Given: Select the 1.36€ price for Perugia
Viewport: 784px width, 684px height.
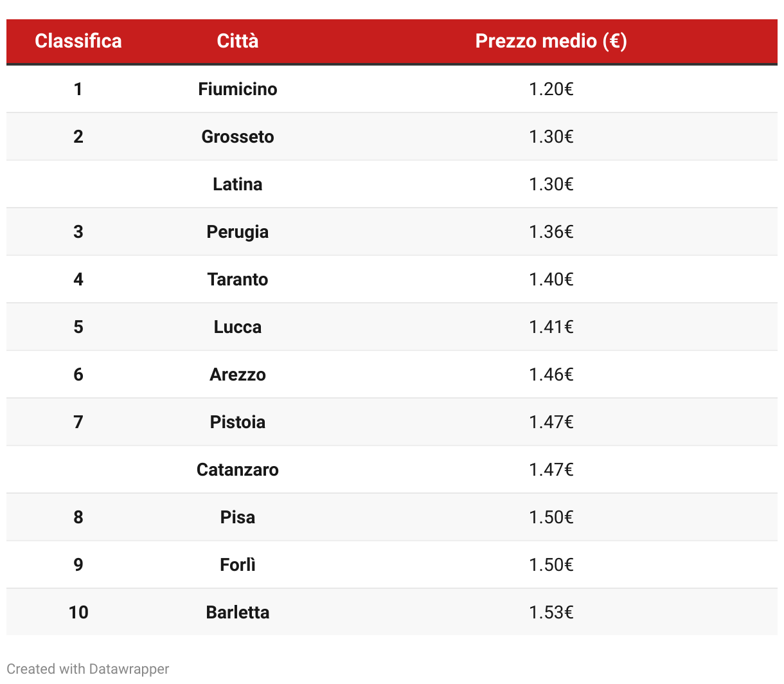Looking at the screenshot, I should pos(551,231).
